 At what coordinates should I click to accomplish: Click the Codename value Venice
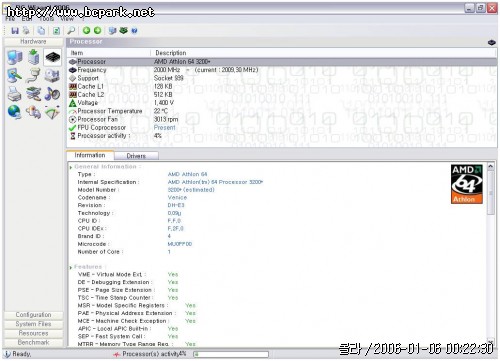coord(177,198)
